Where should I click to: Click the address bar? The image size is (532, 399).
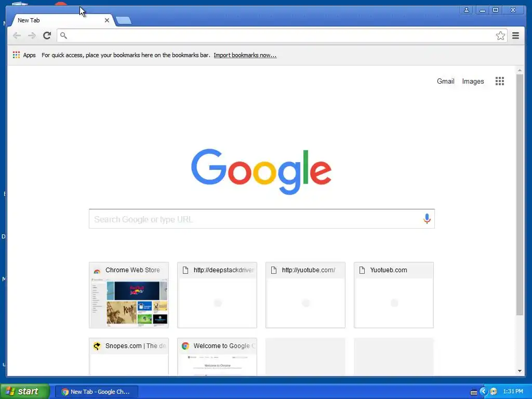coord(282,36)
